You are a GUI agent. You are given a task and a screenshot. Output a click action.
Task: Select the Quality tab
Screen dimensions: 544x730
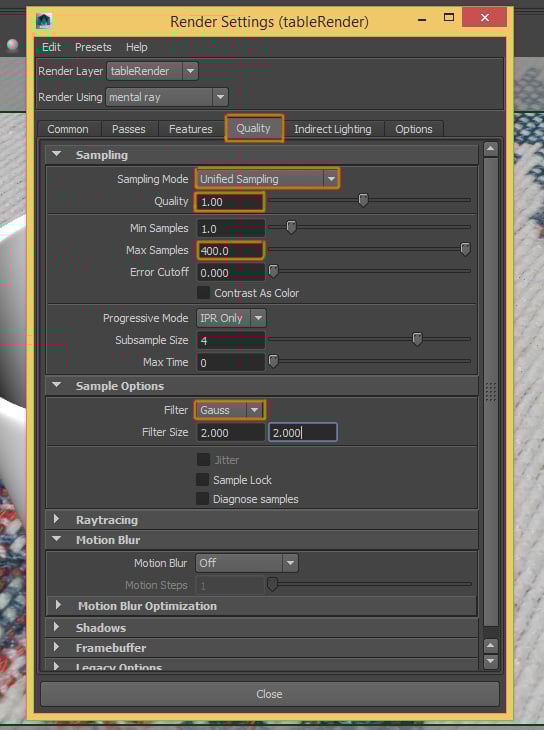click(253, 128)
